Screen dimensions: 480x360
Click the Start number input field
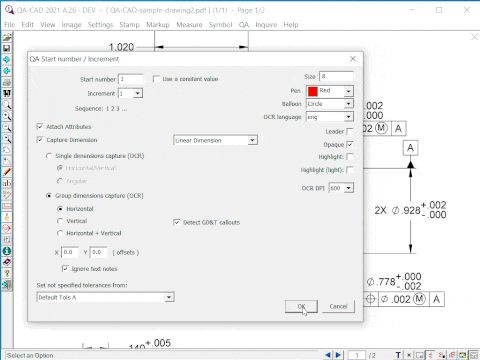131,79
